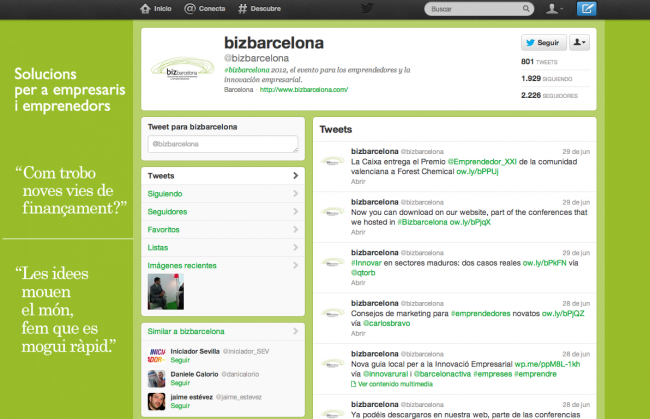
Task: Compose a new tweet with the blue button
Action: click(587, 9)
